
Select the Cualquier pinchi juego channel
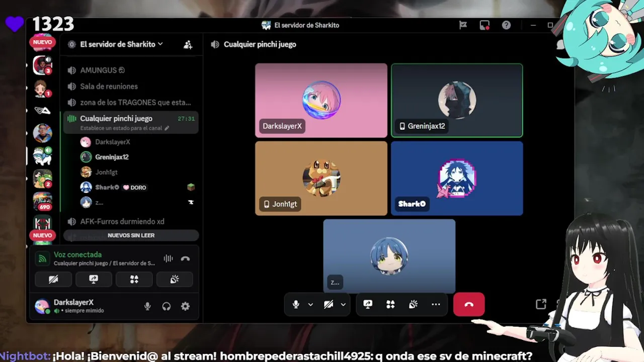131,122
